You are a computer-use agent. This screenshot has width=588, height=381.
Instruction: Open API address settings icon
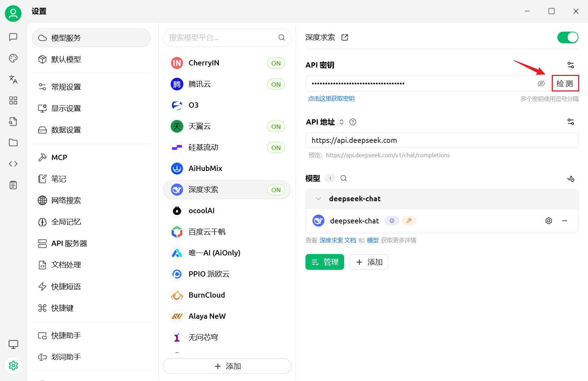click(x=571, y=122)
